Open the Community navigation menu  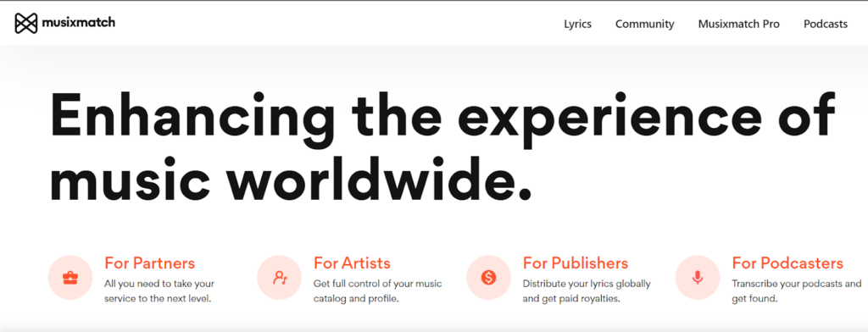645,25
